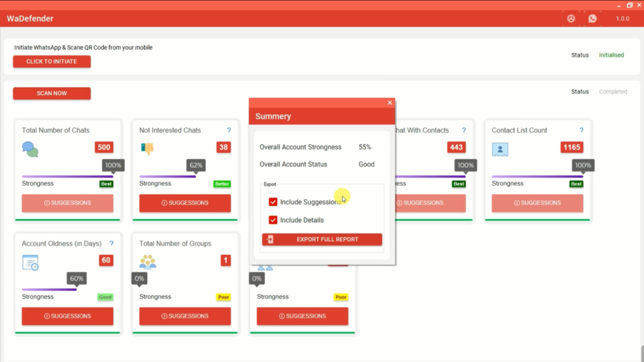
Task: Click the Best rating on Contact List Count
Action: click(576, 184)
